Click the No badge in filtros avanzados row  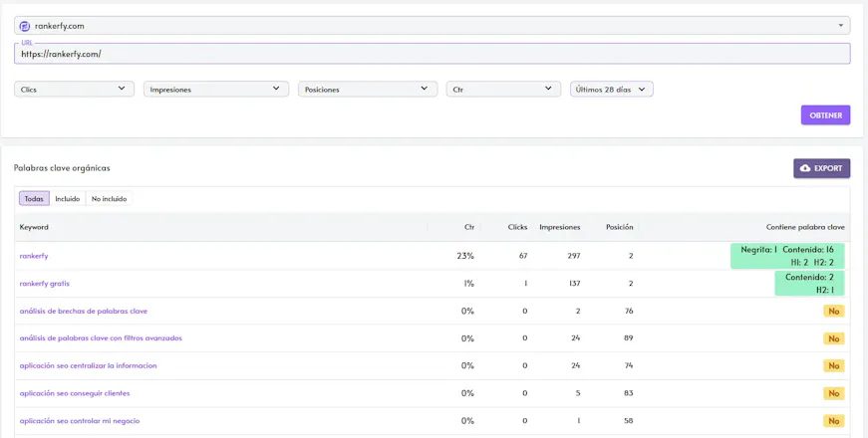[x=834, y=338]
